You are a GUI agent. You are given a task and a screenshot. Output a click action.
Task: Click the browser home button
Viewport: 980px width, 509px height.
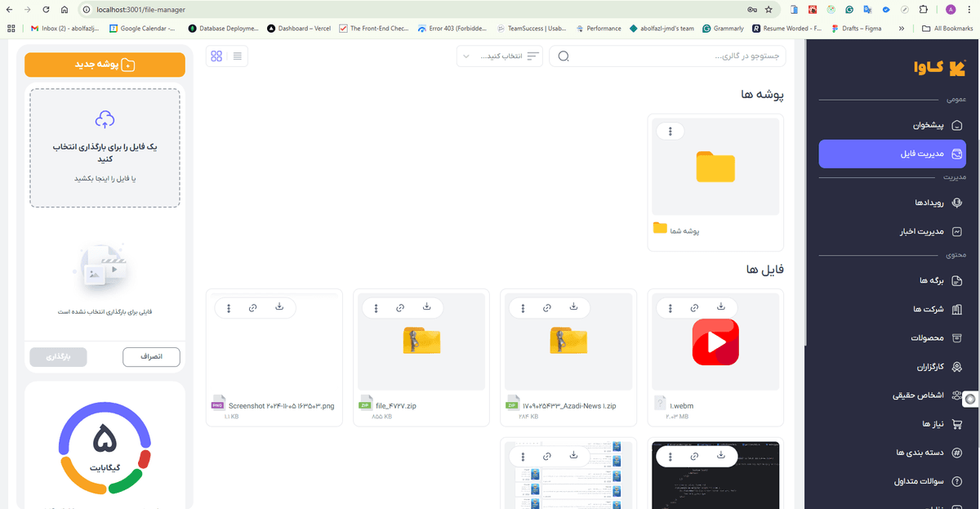click(64, 10)
